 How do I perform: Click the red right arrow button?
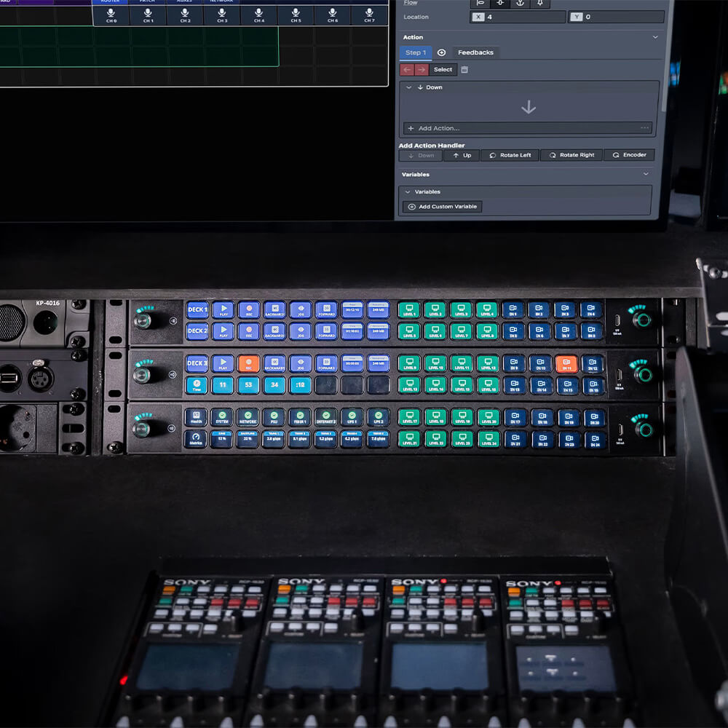pos(422,70)
